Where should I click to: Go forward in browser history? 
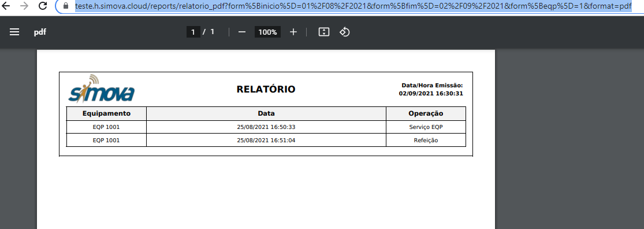coord(24,6)
